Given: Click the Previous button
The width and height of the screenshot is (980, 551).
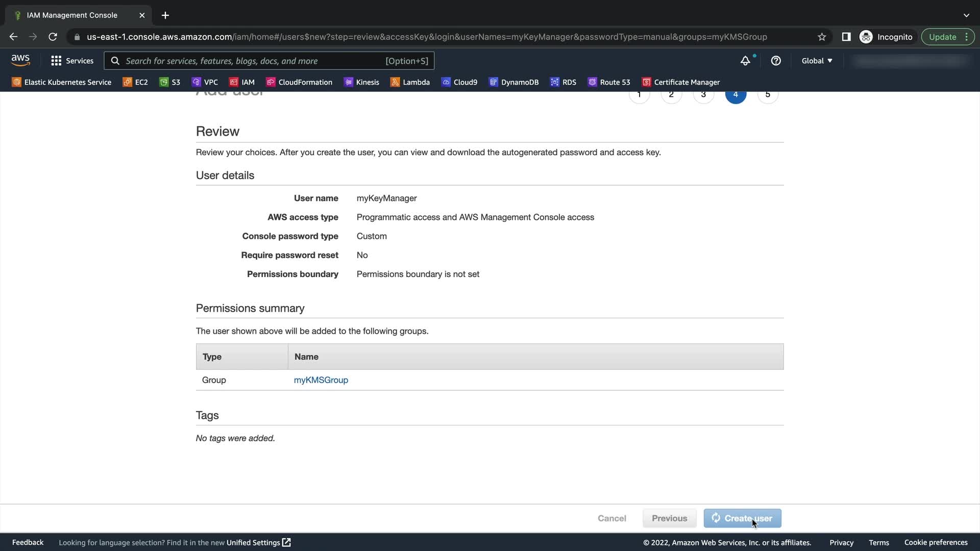Looking at the screenshot, I should point(669,518).
